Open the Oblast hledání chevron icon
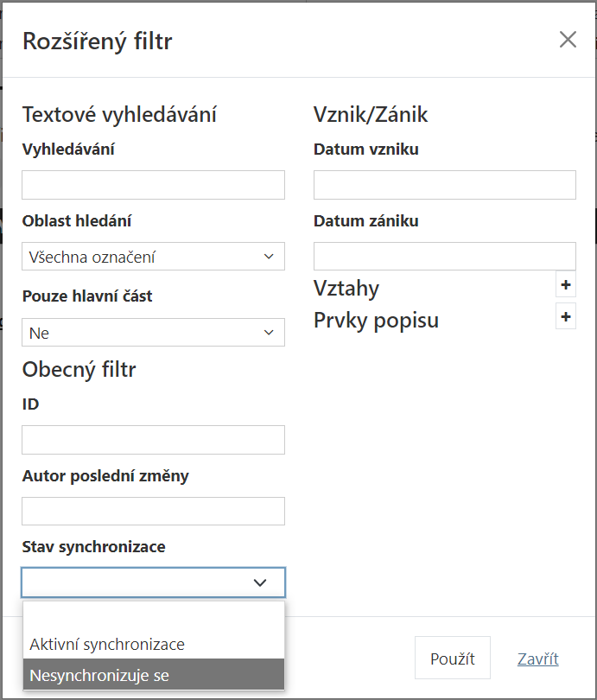The height and width of the screenshot is (700, 597). tap(268, 256)
